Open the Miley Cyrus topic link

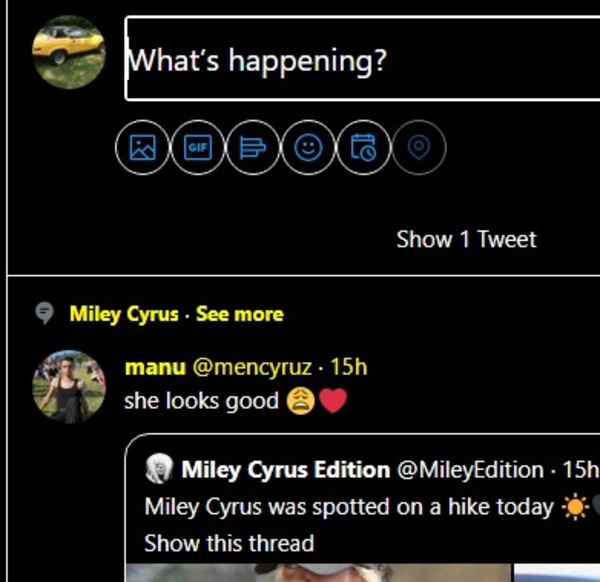pos(123,314)
